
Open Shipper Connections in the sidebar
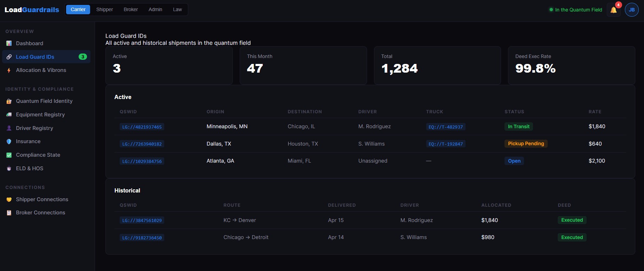42,199
